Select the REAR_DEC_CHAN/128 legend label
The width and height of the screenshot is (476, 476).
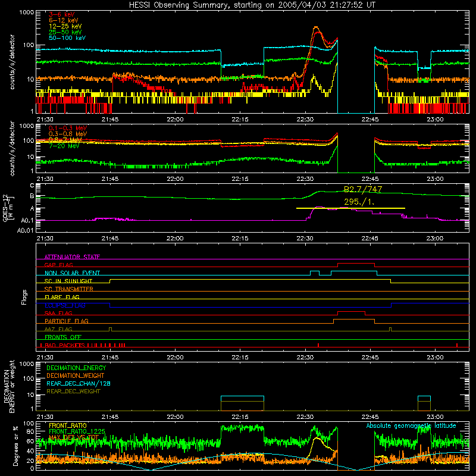pos(79,383)
